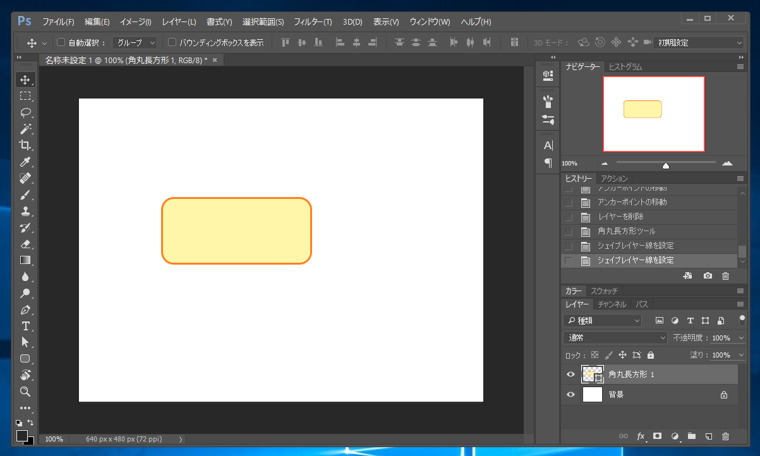Choose the Zoom tool in toolbar
The width and height of the screenshot is (760, 456).
[25, 391]
